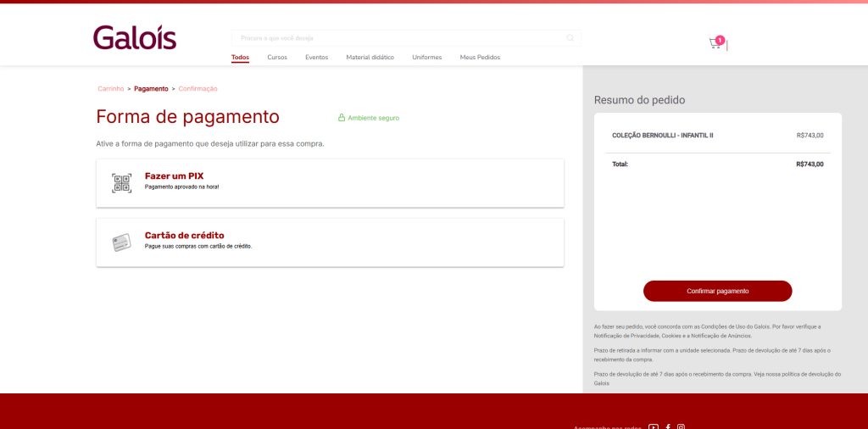
Task: Go to homepage via Galois logo
Action: tap(135, 37)
